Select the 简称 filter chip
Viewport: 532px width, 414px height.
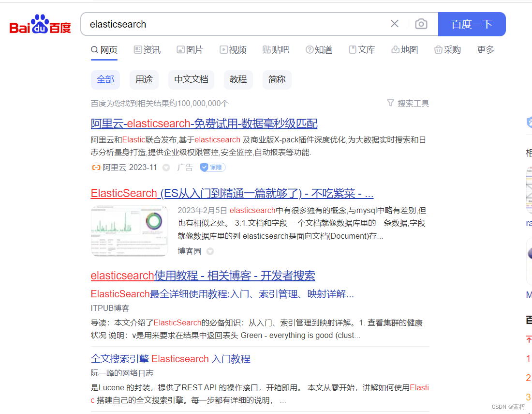tap(277, 79)
